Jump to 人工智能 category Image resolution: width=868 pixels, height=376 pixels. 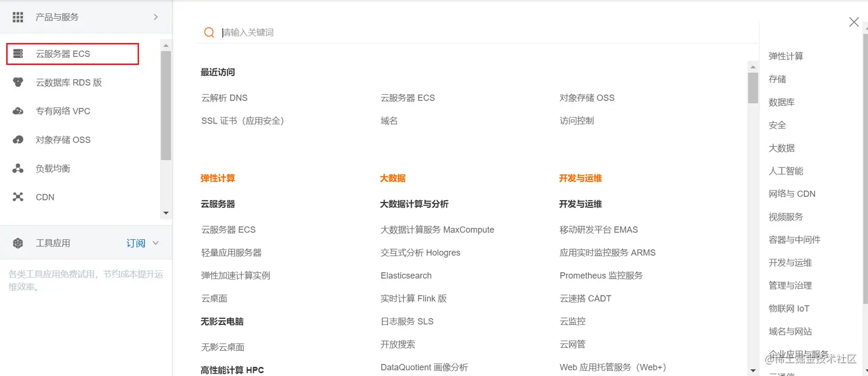tap(786, 171)
